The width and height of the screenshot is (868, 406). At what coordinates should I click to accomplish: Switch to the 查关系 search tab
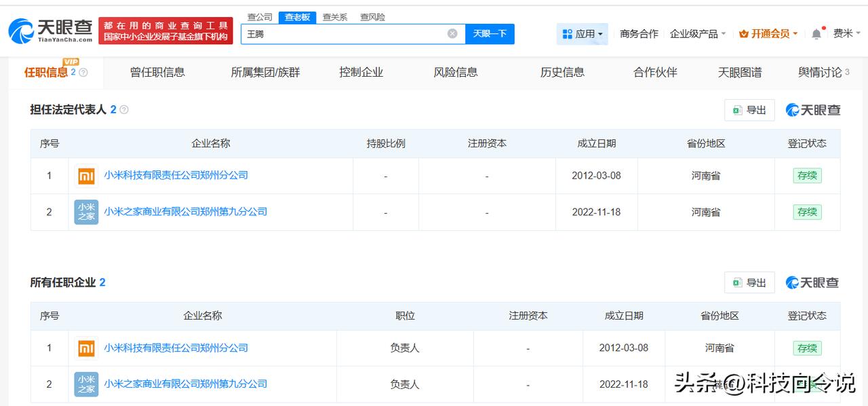tap(335, 17)
